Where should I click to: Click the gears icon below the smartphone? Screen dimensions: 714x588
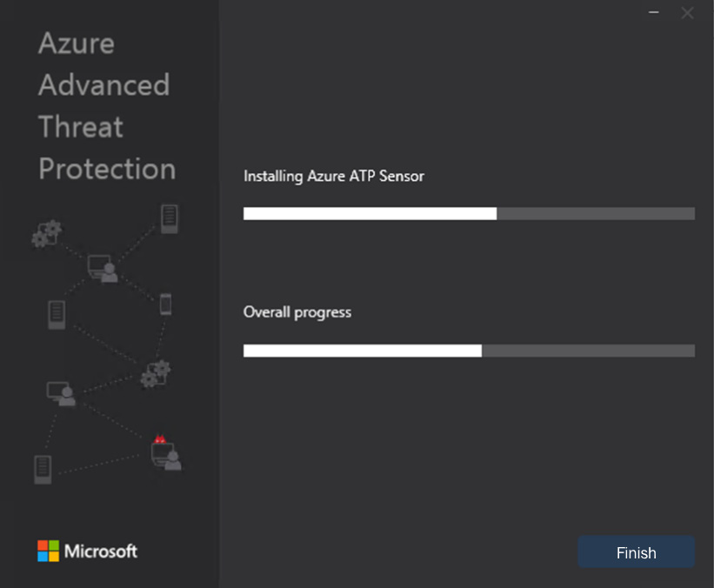click(x=156, y=373)
